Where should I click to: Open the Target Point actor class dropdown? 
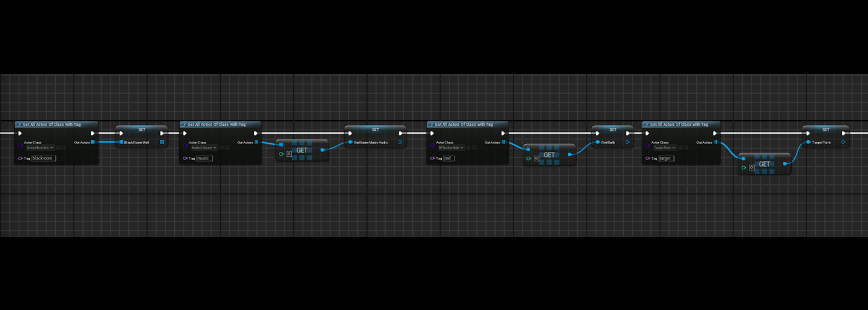(665, 148)
